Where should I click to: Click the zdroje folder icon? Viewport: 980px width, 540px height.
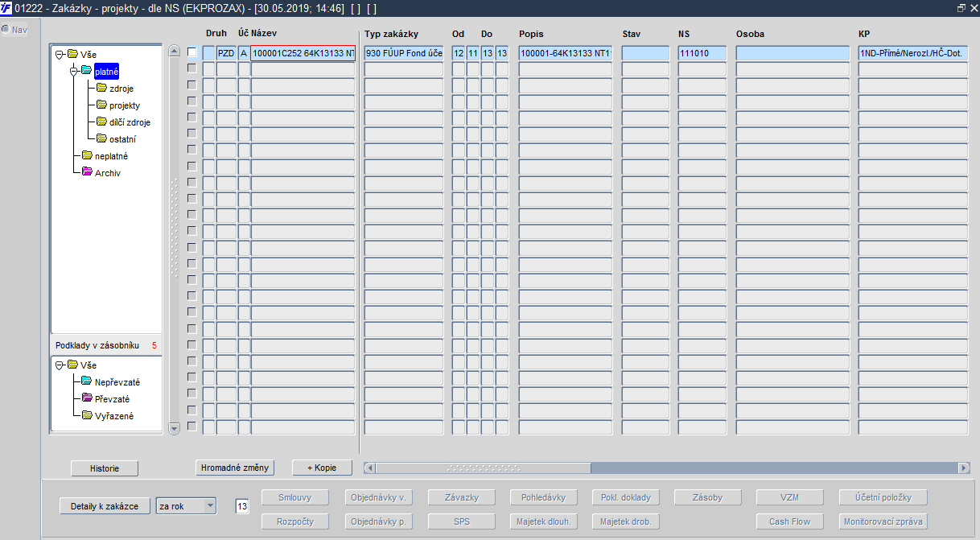tap(101, 88)
